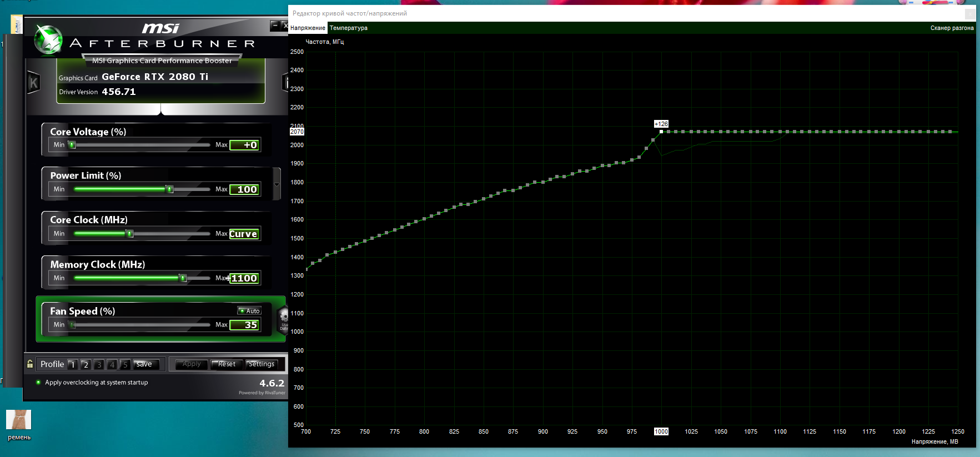This screenshot has height=457, width=980.
Task: Click the Reset button
Action: (227, 364)
